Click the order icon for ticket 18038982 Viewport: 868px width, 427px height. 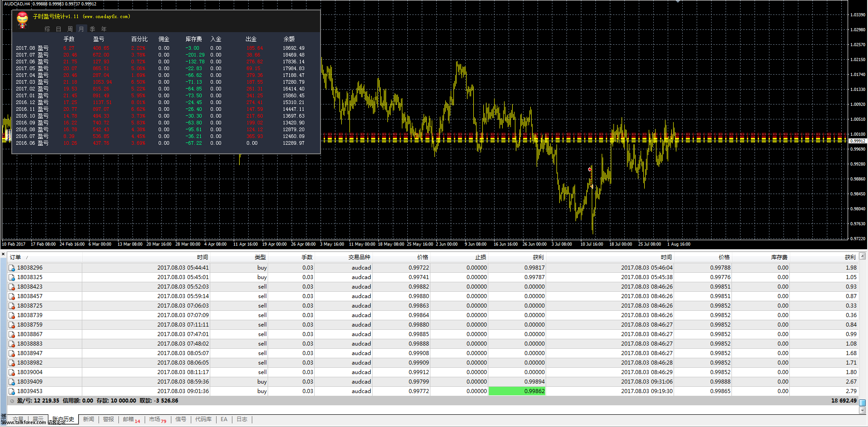[12, 363]
